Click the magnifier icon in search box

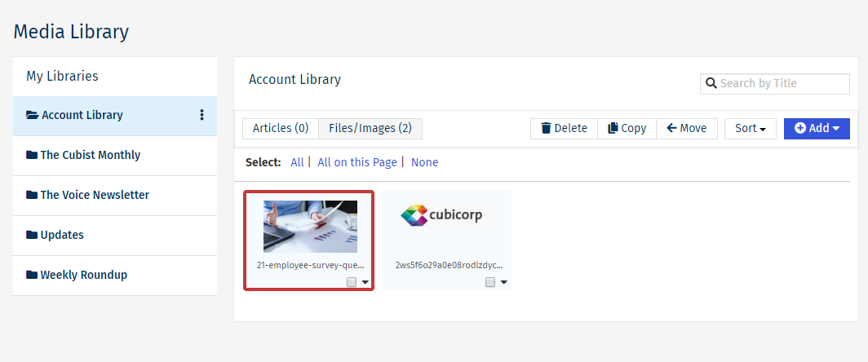[x=711, y=84]
